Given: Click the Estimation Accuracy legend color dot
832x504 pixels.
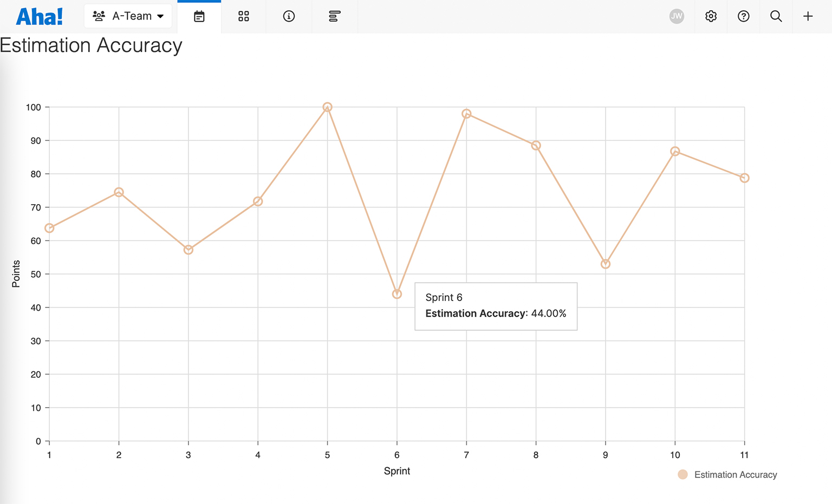Looking at the screenshot, I should (683, 474).
